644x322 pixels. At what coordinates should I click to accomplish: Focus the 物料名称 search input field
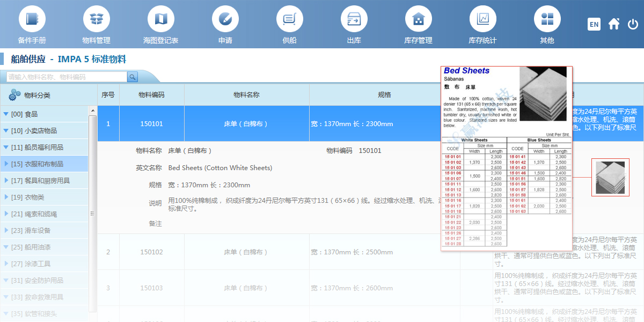pyautogui.click(x=64, y=77)
